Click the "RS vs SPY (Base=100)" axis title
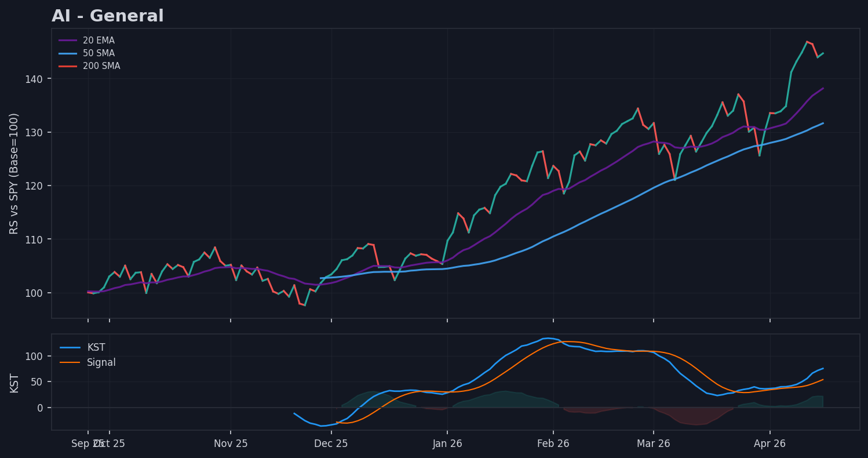Image resolution: width=868 pixels, height=458 pixels. 14,173
